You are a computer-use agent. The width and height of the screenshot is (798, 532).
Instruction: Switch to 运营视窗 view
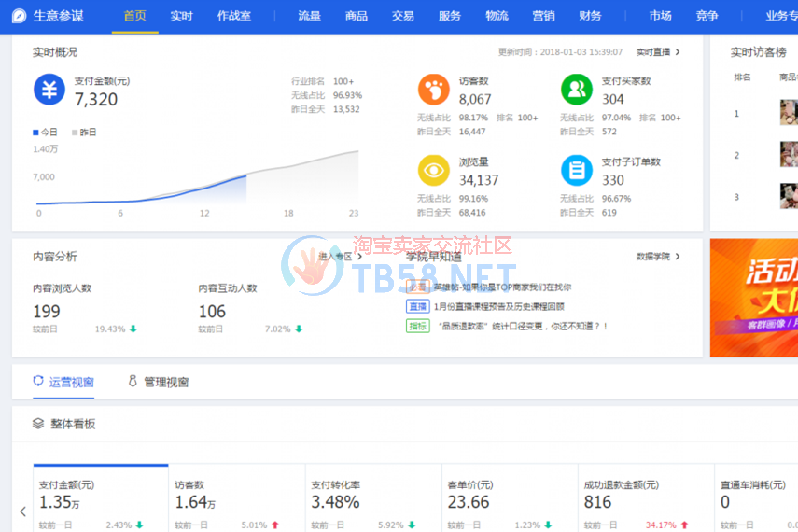pos(63,383)
